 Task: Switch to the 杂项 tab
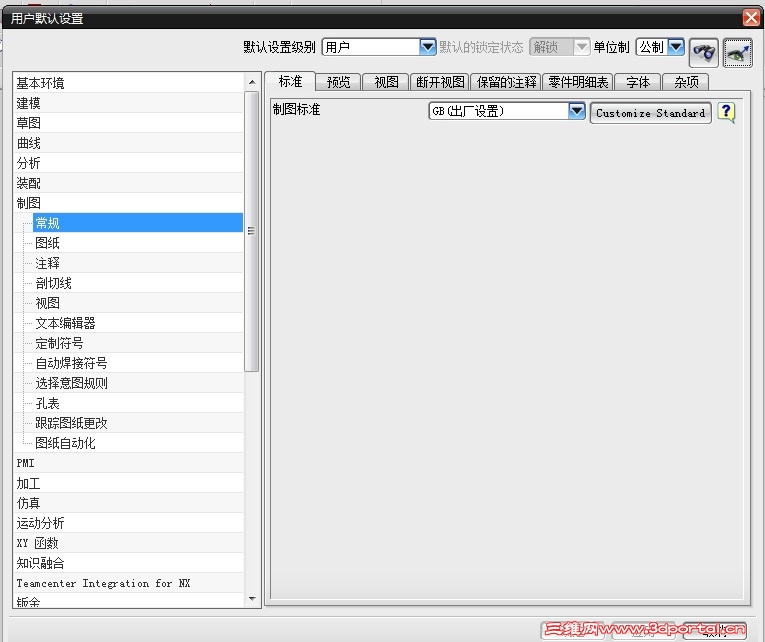tap(685, 82)
